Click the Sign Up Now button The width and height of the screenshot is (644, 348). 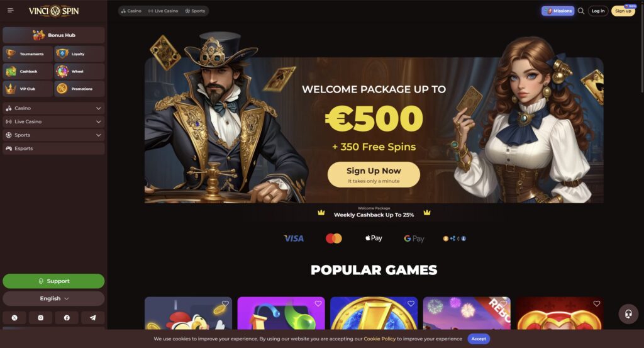click(374, 174)
